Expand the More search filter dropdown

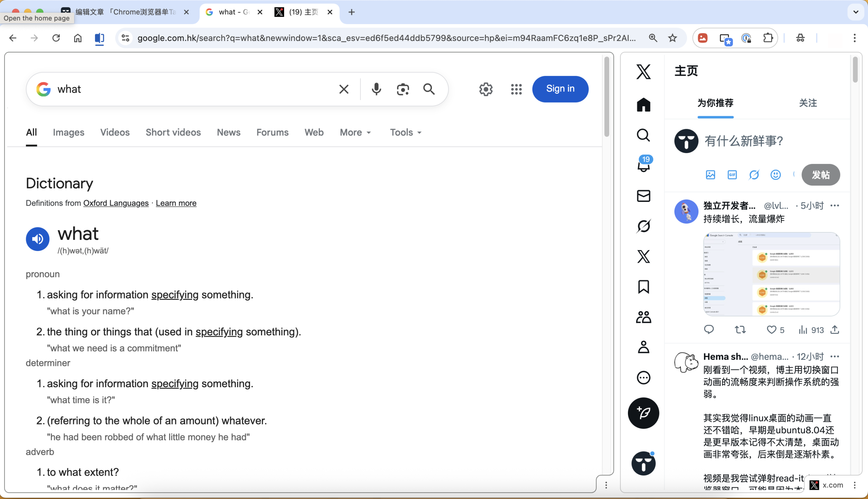coord(355,132)
